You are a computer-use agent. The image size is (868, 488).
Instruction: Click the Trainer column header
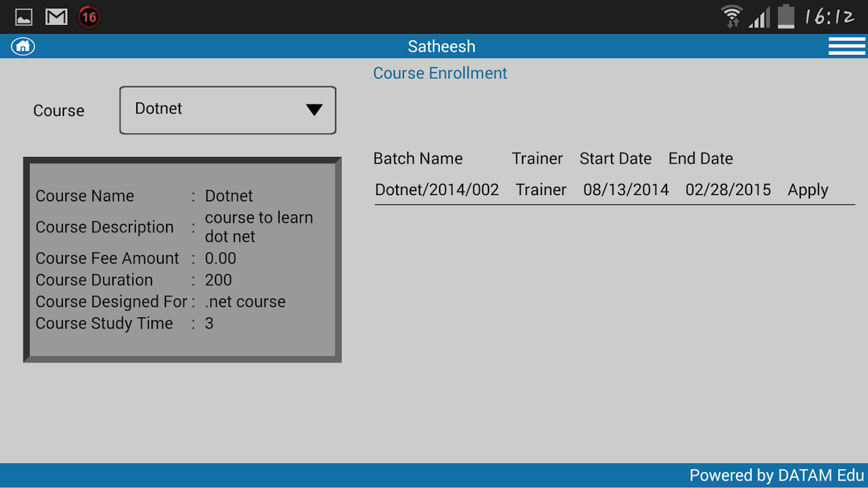537,159
